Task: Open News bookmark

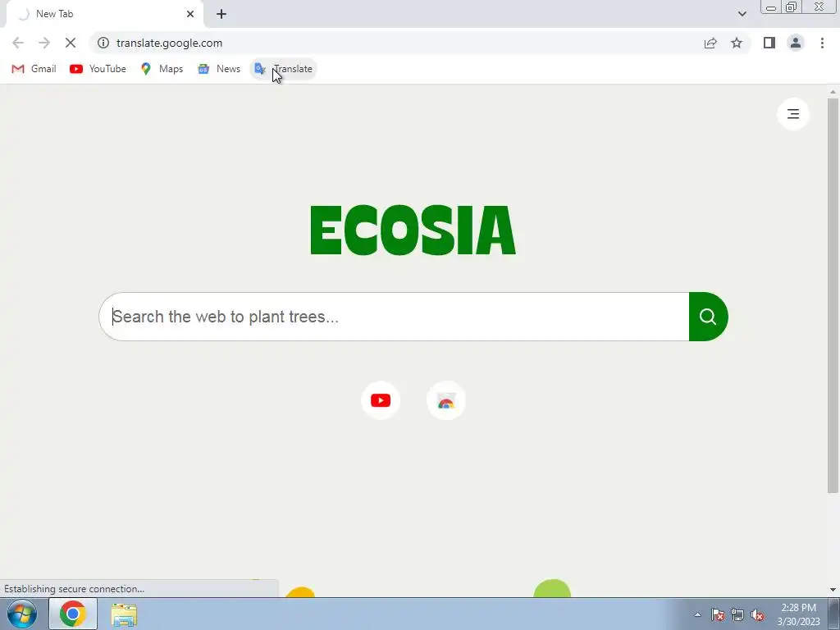Action: coord(219,69)
